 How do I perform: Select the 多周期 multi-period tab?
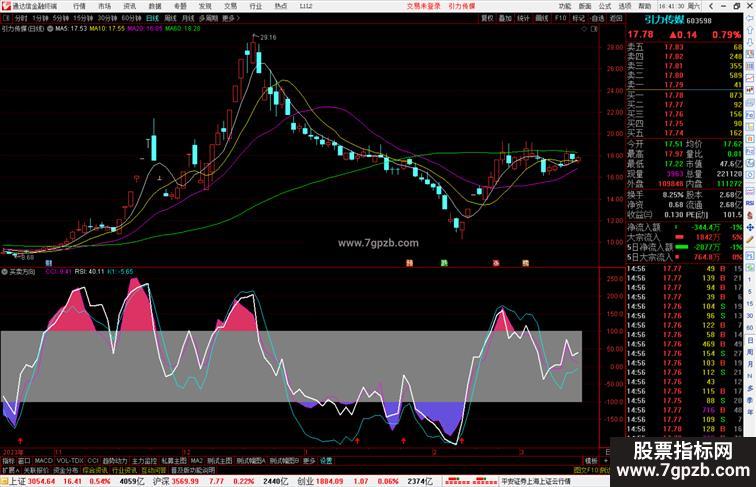pos(208,18)
